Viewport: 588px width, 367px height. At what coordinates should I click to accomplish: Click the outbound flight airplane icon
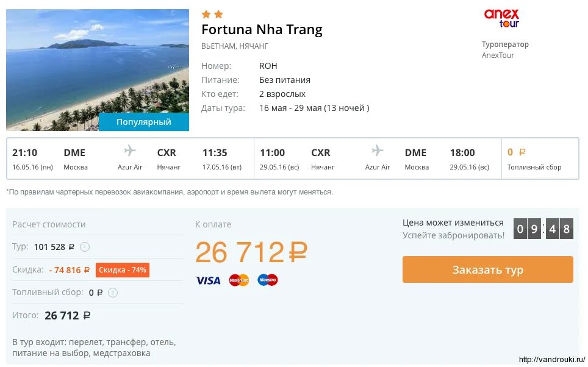point(130,151)
